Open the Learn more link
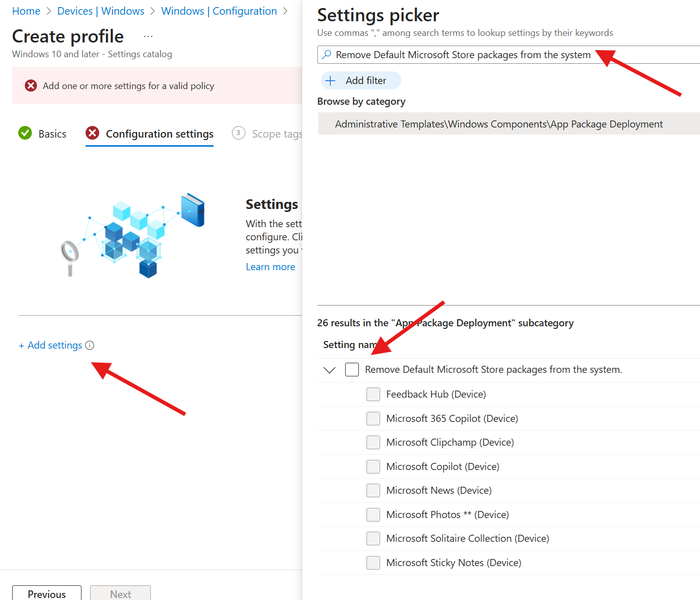 pyautogui.click(x=270, y=267)
